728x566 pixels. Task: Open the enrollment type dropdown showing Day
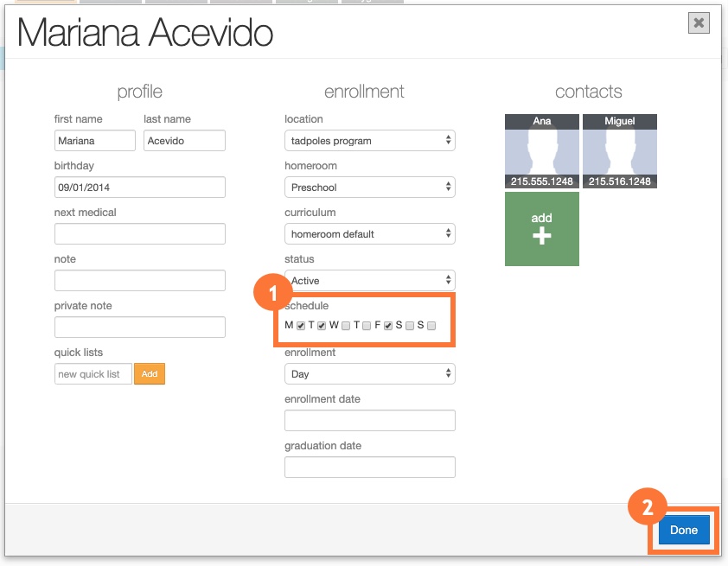(x=369, y=374)
